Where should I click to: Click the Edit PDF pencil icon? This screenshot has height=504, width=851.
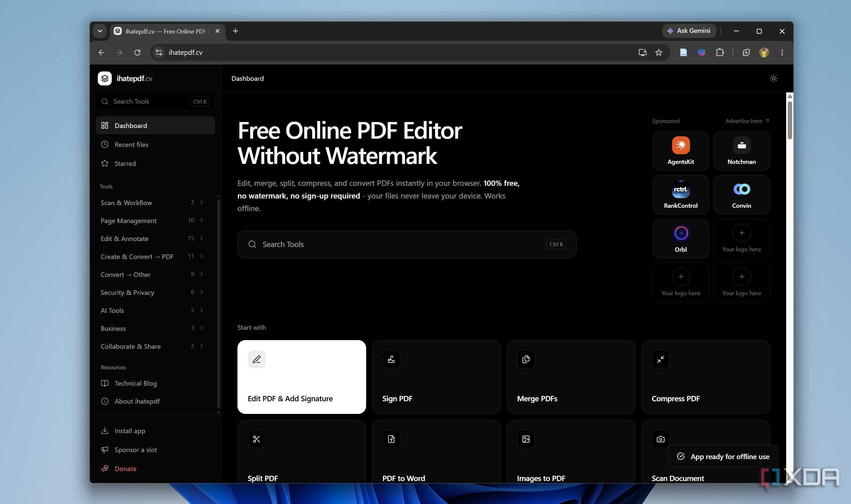[256, 359]
